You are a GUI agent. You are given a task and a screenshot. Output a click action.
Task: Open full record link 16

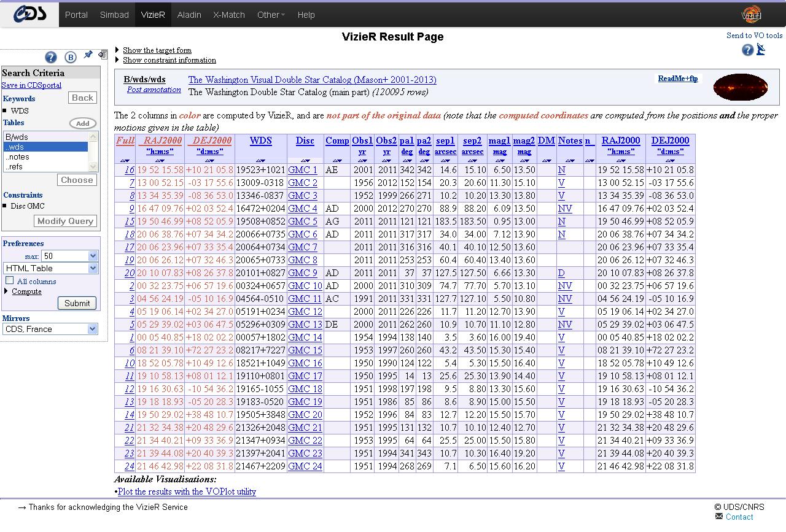(x=129, y=170)
